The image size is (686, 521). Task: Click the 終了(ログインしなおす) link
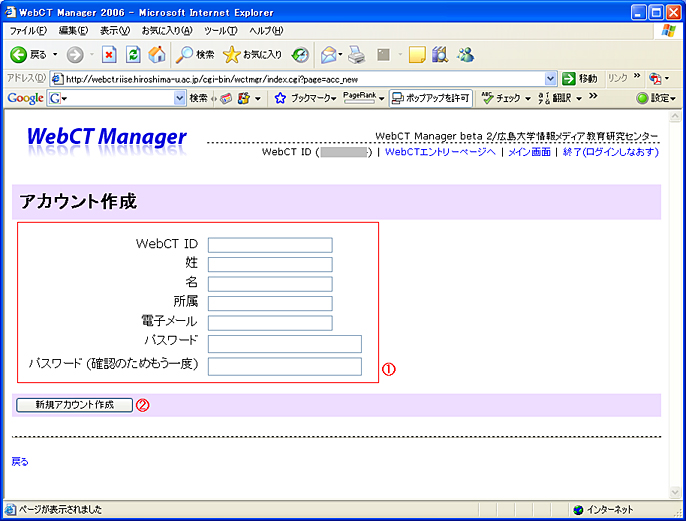tap(611, 152)
